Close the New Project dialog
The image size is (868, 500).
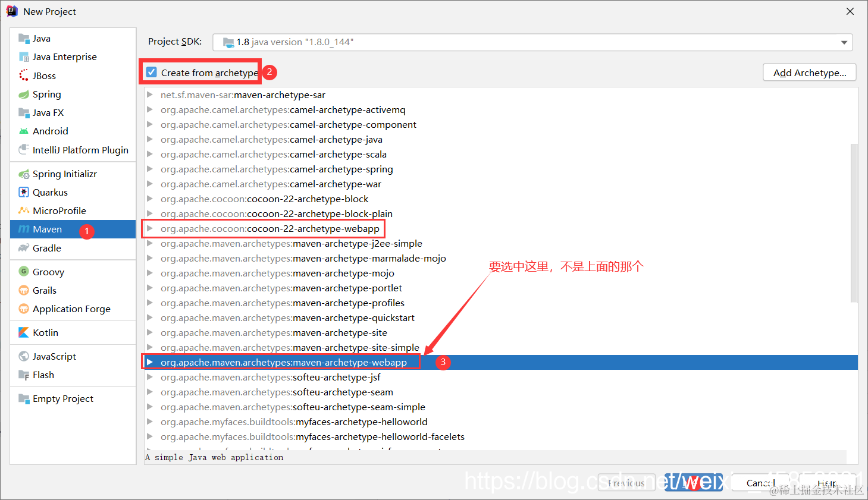850,11
